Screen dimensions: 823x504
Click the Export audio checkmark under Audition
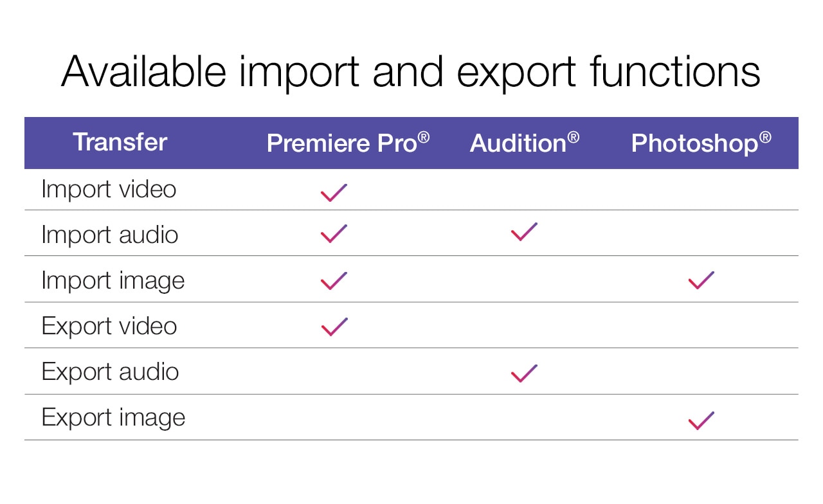(x=524, y=373)
